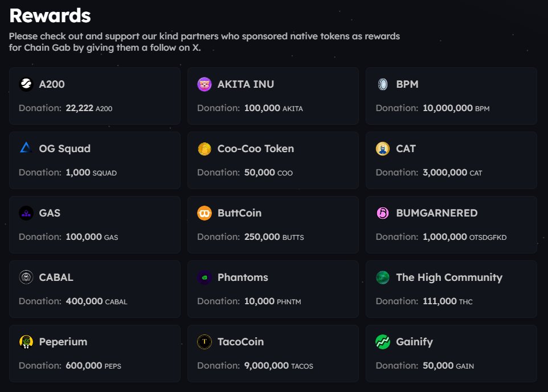548x392 pixels.
Task: Select the green Gainify chart icon
Action: 383,342
